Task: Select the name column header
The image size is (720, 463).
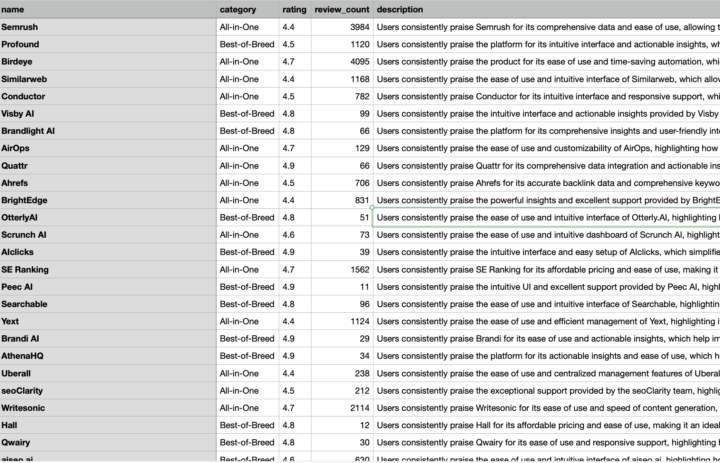Action: click(108, 9)
